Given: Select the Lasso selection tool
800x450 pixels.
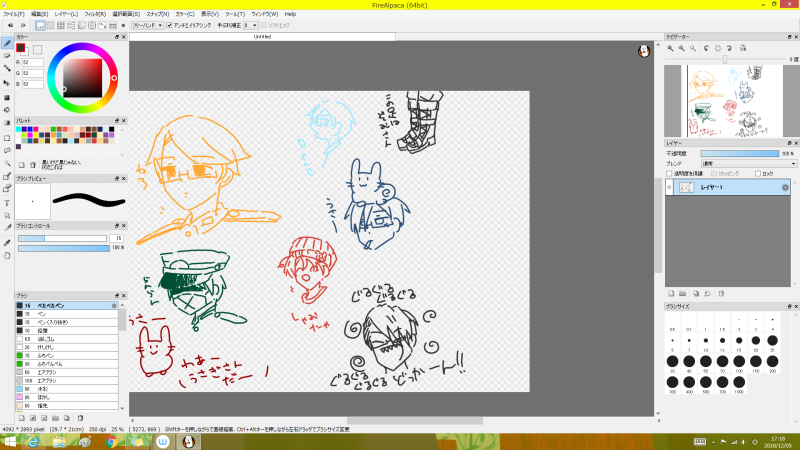Looking at the screenshot, I should 7,151.
